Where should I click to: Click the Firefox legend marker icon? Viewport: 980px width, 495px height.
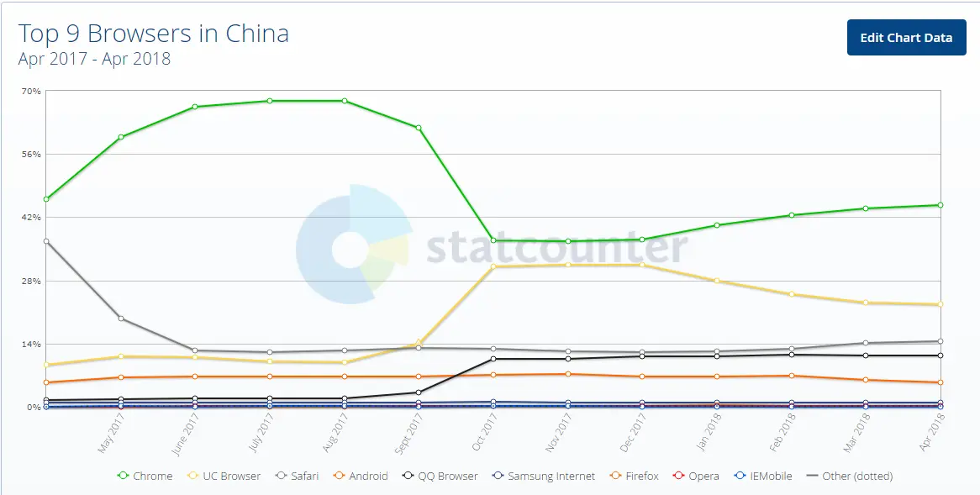(616, 476)
